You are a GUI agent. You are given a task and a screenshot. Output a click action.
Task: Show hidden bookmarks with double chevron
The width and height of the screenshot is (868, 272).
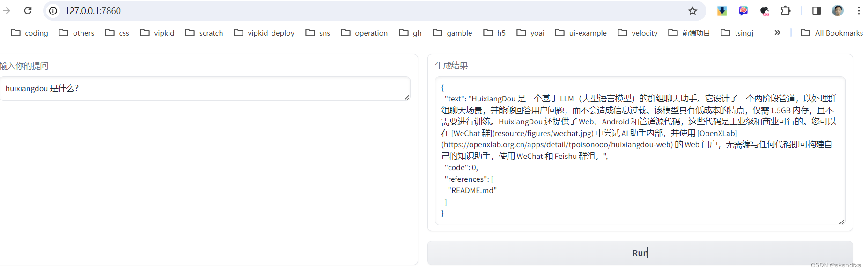click(777, 33)
